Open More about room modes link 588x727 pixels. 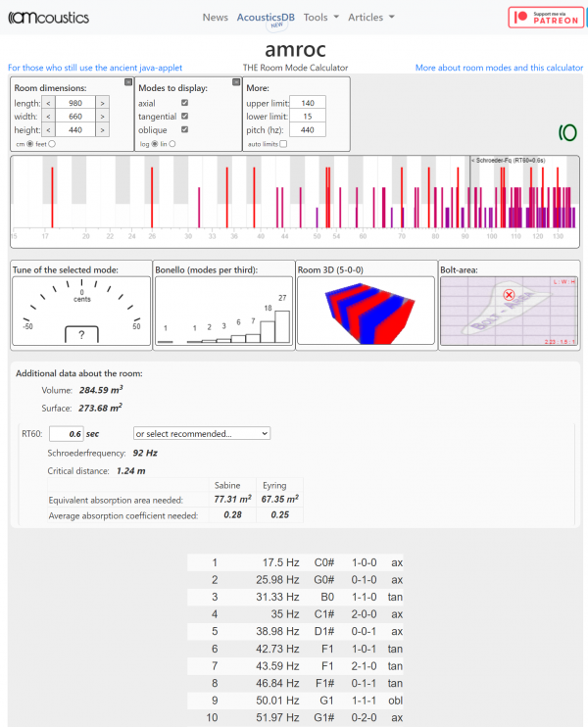(x=499, y=68)
